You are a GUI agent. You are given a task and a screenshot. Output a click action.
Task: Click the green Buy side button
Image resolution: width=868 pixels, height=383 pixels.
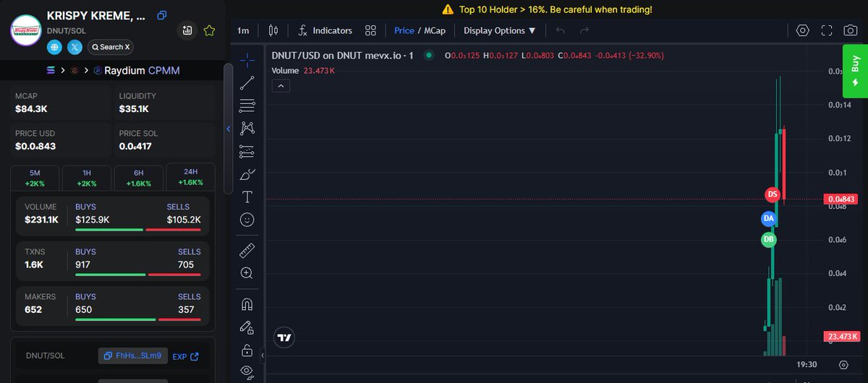855,71
